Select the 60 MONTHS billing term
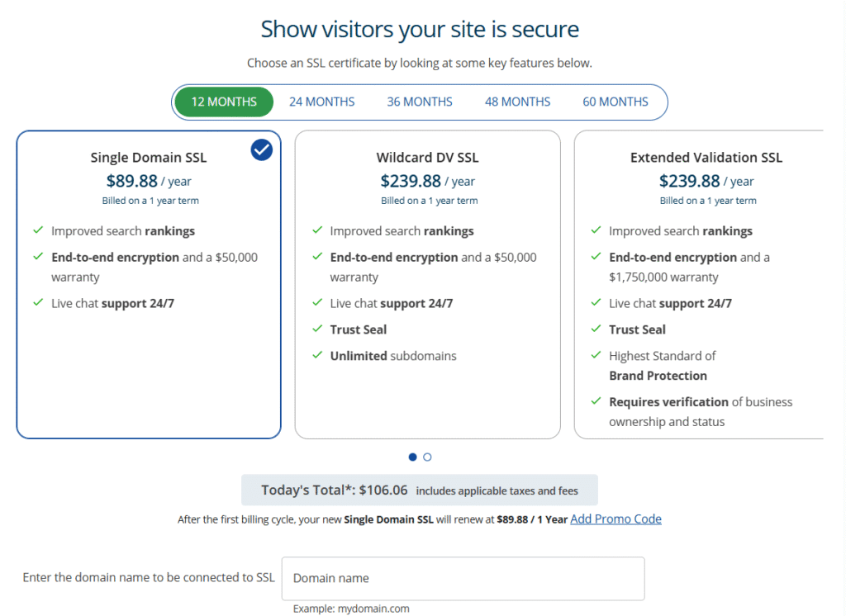Viewport: 846px width, 616px height. pyautogui.click(x=615, y=102)
